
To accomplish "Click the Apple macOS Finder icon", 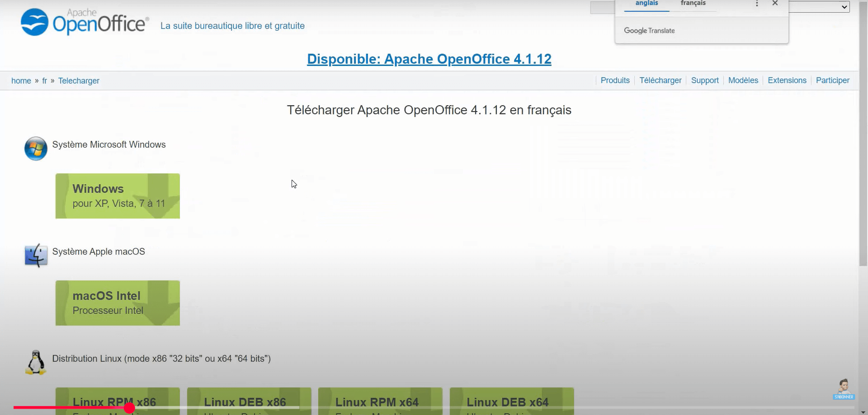I will tap(36, 256).
